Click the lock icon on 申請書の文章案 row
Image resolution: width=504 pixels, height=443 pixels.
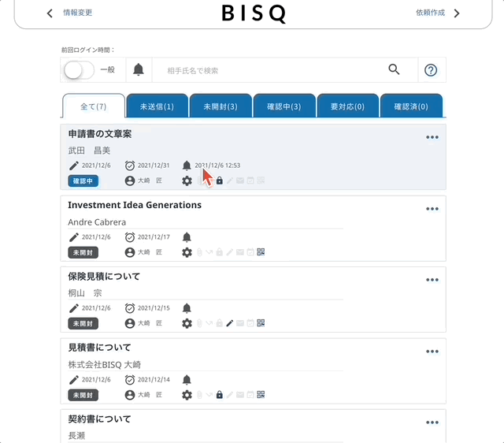[219, 181]
